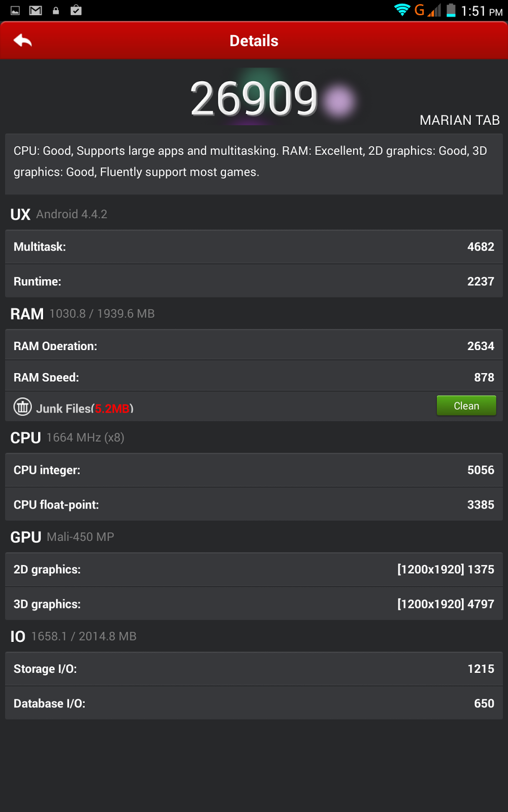Open the picture notification in status bar

[x=15, y=10]
